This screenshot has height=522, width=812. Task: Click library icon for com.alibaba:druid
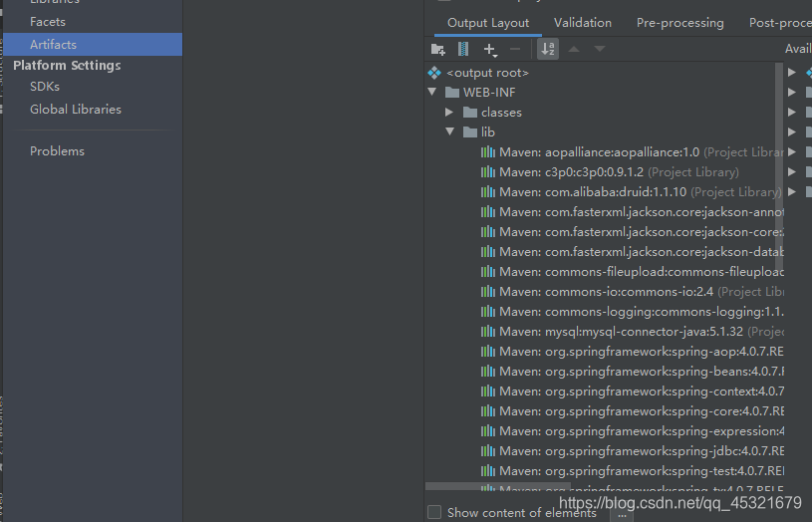(x=488, y=192)
